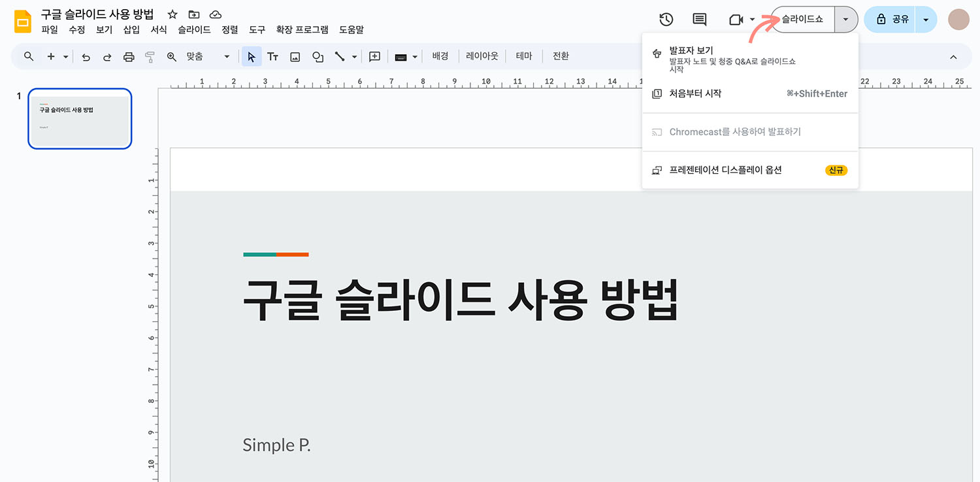Open the 도구 menu

point(257,30)
